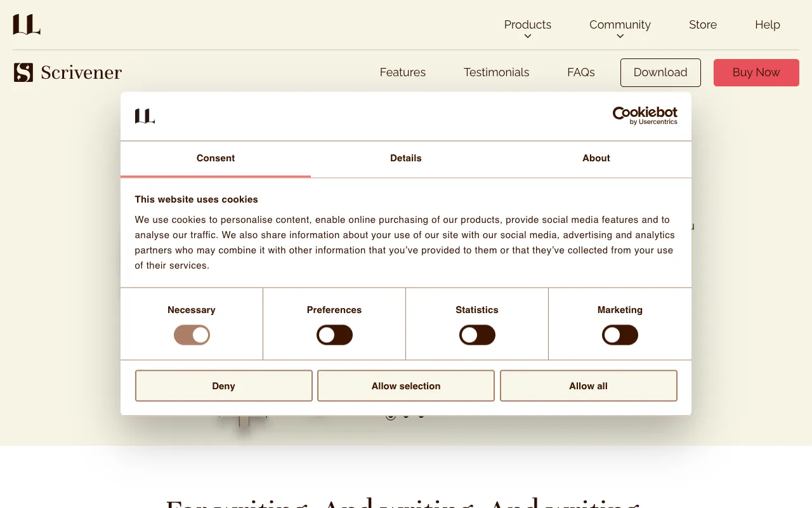This screenshot has height=508, width=812.
Task: Expand the Products dropdown menu
Action: pyautogui.click(x=527, y=25)
